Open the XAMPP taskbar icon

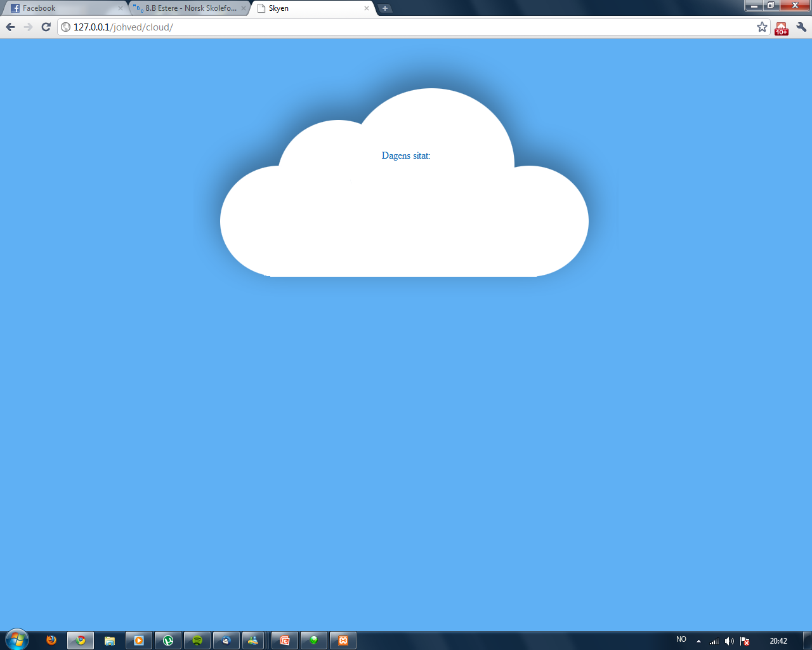(343, 640)
